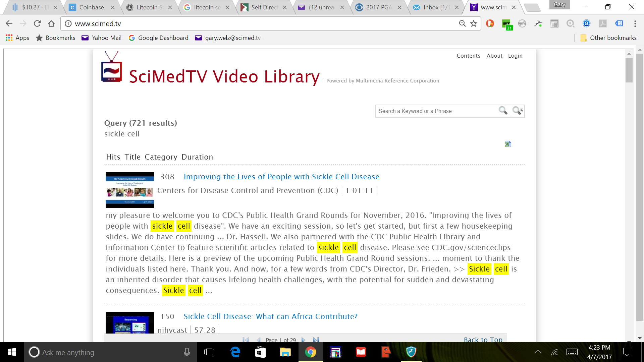Click the Search a Keyword or Phrase field
Image resolution: width=644 pixels, height=362 pixels.
click(436, 111)
